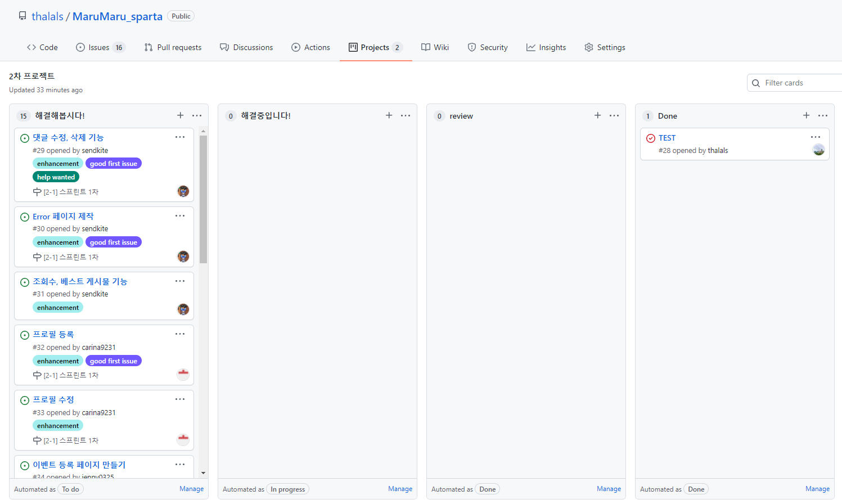Viewport: 842px width, 504px height.
Task: Click Manage in the Done column
Action: tap(817, 489)
